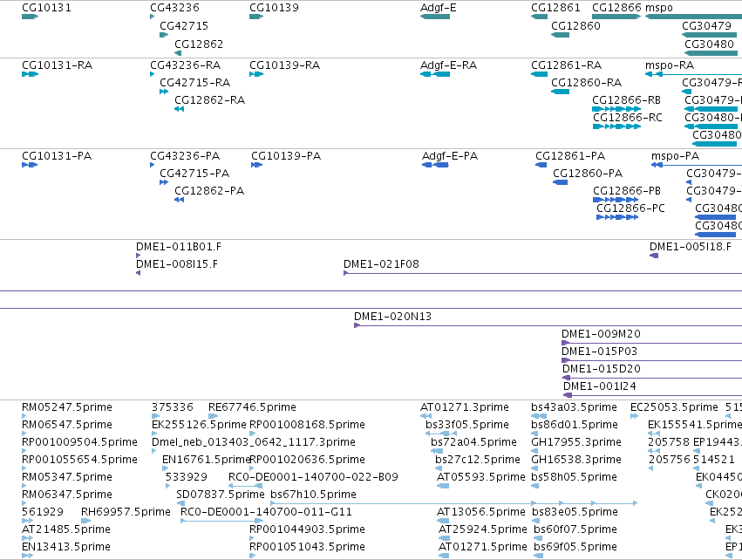The width and height of the screenshot is (742, 560).
Task: Click the DME1-009M20 clone label
Action: 601,334
